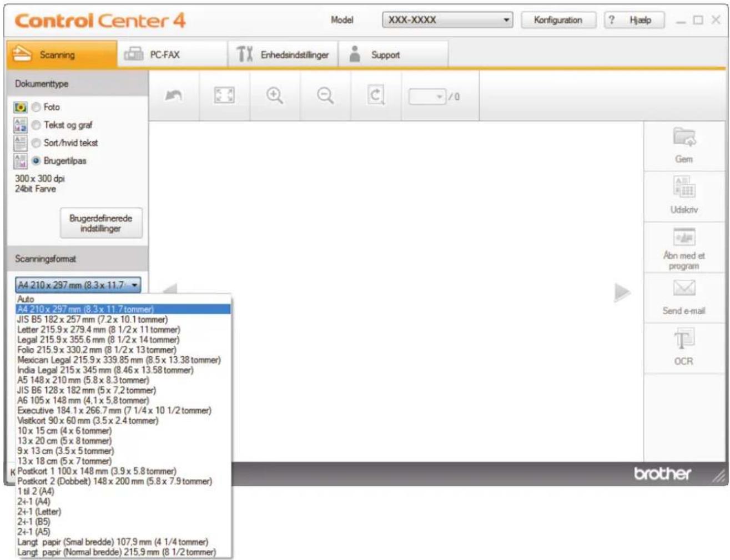The image size is (730, 560).
Task: Open the page number dropdown in toolbar
Action: pyautogui.click(x=427, y=97)
